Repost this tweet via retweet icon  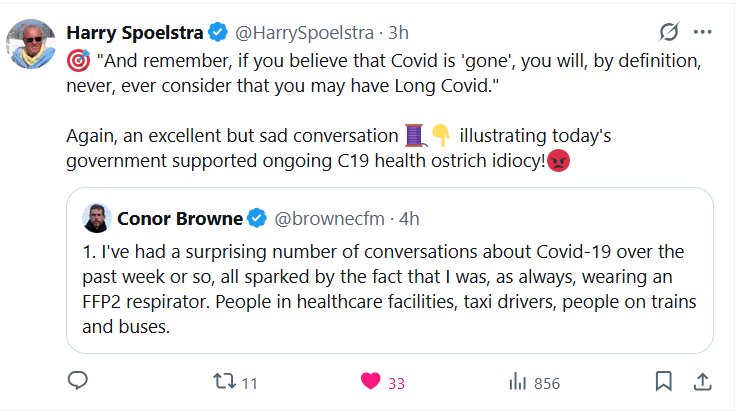(225, 381)
